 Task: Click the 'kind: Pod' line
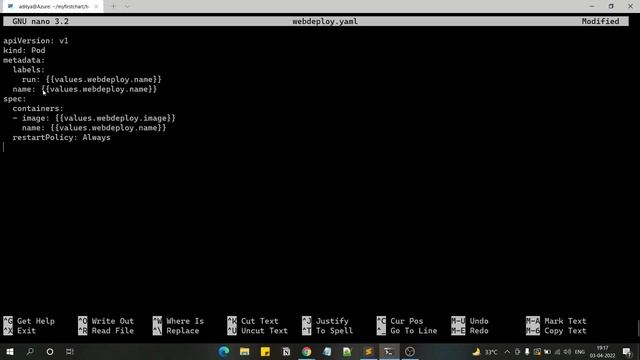pyautogui.click(x=24, y=51)
